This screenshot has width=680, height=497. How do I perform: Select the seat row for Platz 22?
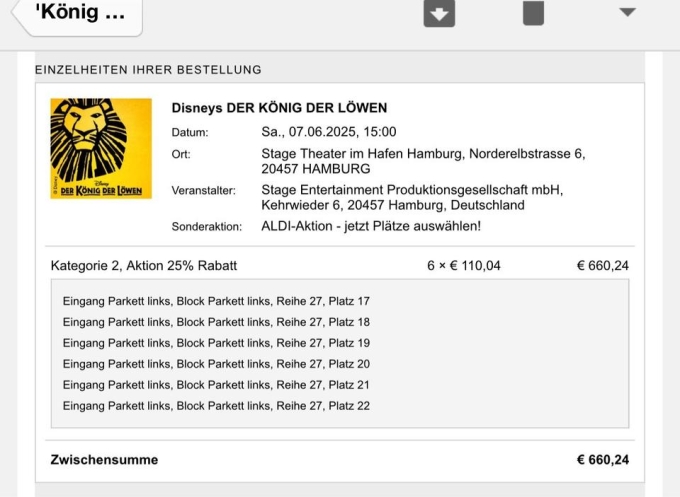[x=216, y=406]
